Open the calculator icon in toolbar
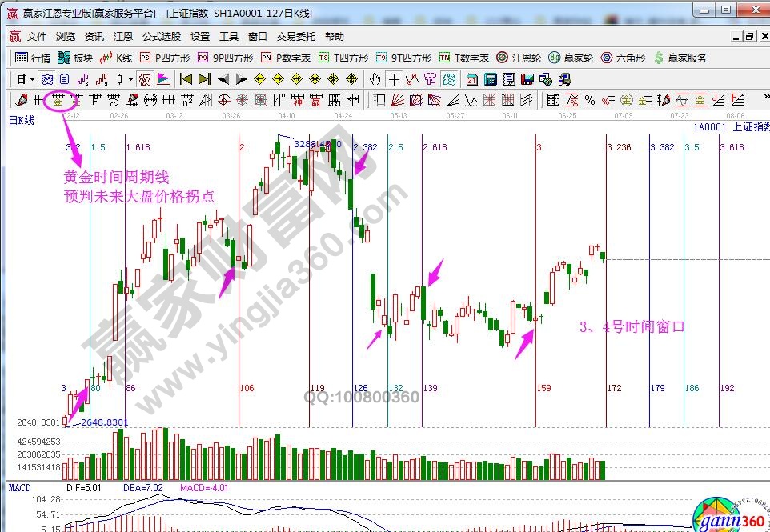The width and height of the screenshot is (770, 532). point(489,79)
